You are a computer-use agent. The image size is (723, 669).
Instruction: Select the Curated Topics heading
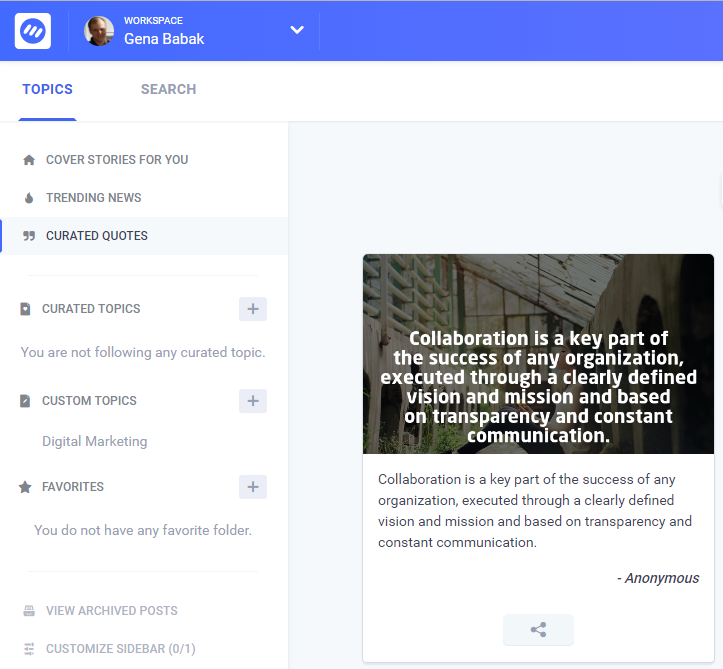point(91,308)
